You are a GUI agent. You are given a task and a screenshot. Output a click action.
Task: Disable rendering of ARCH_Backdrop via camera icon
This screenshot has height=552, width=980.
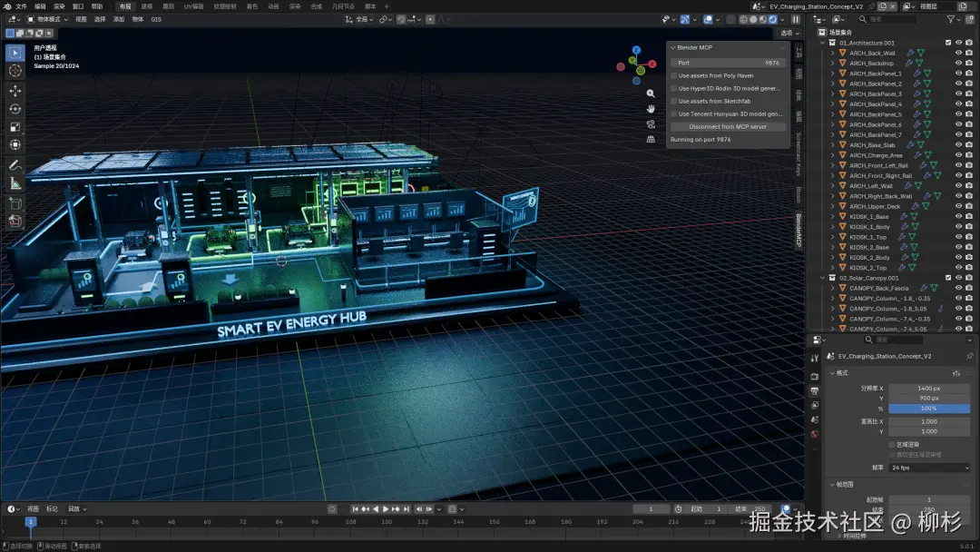(x=969, y=64)
